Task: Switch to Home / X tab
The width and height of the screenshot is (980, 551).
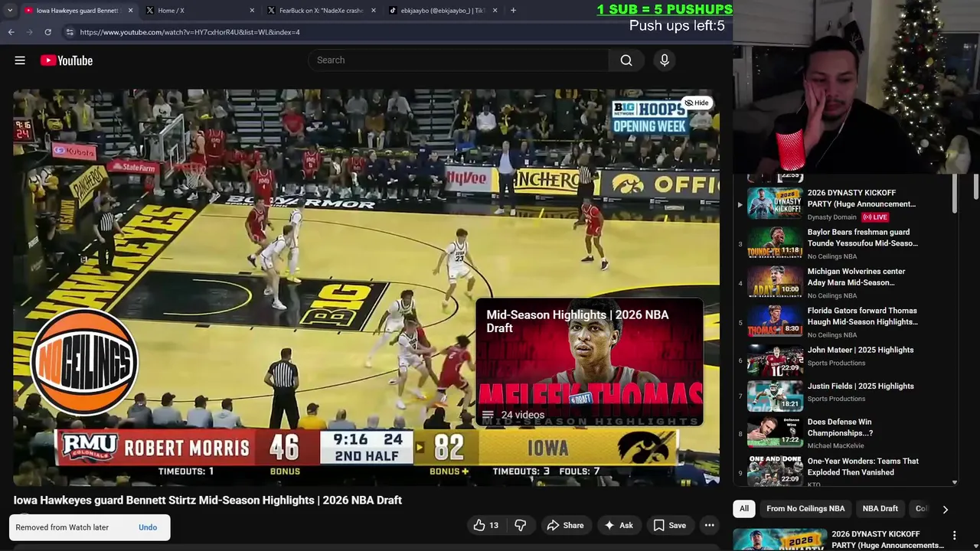Action: click(198, 11)
